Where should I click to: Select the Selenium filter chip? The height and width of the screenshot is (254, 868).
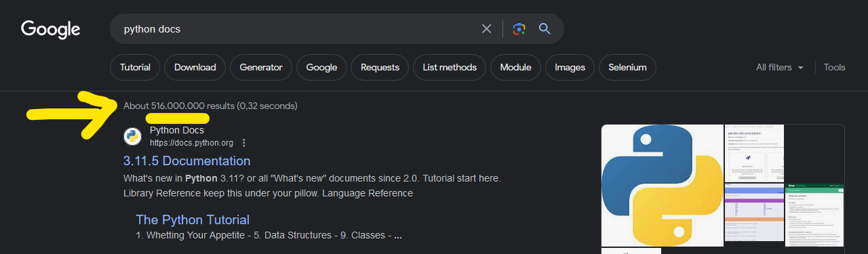(x=627, y=67)
